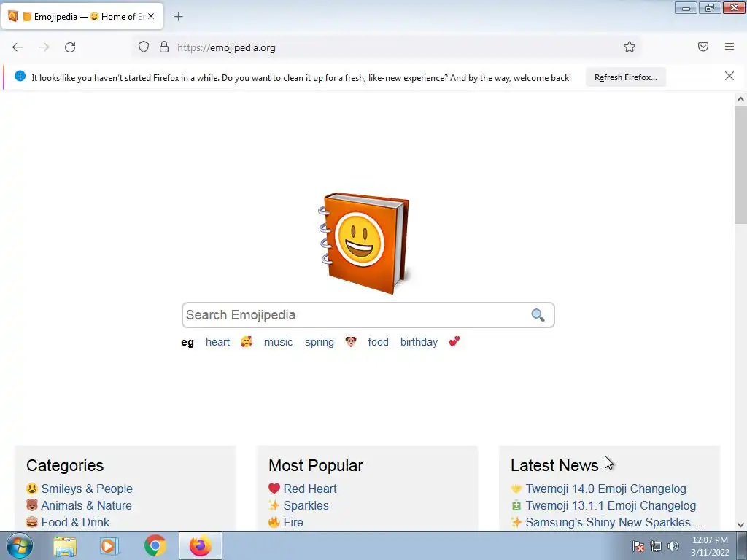Image resolution: width=747 pixels, height=560 pixels.
Task: Click the Firefox taskbar icon
Action: [200, 545]
